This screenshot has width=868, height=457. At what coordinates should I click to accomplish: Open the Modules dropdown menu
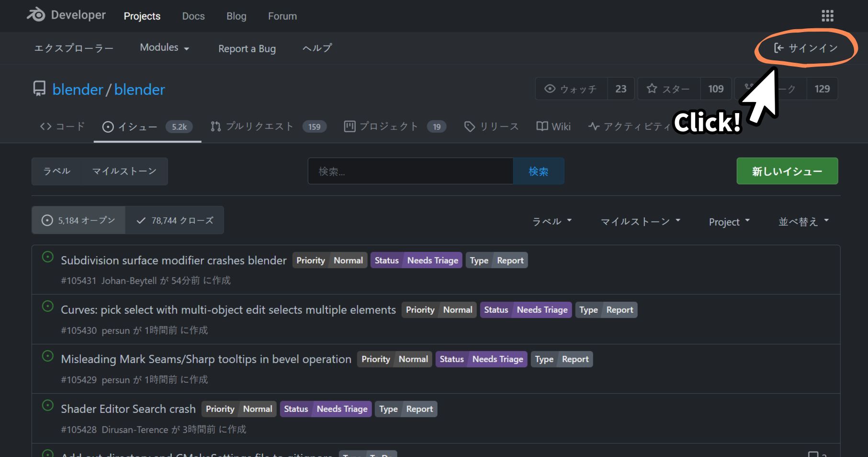click(164, 47)
